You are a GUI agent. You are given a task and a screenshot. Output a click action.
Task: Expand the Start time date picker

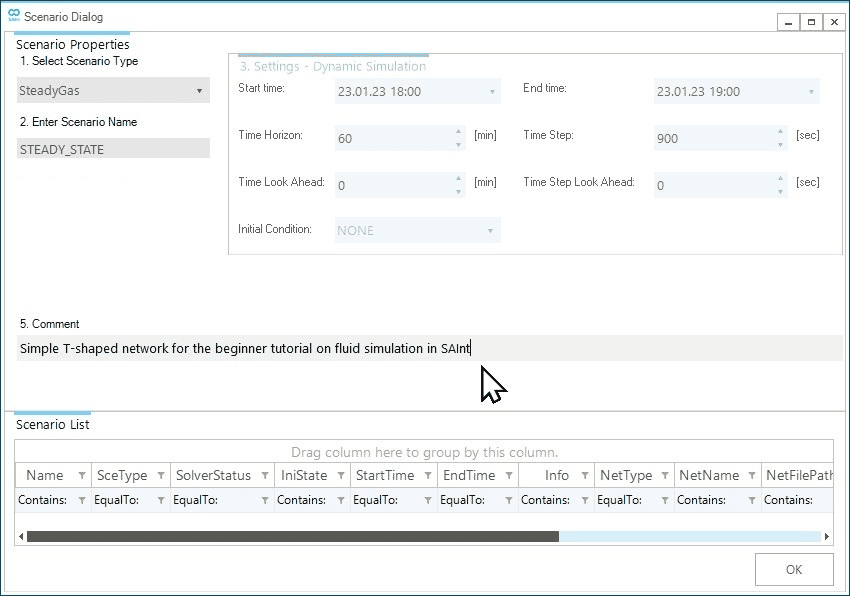point(492,92)
